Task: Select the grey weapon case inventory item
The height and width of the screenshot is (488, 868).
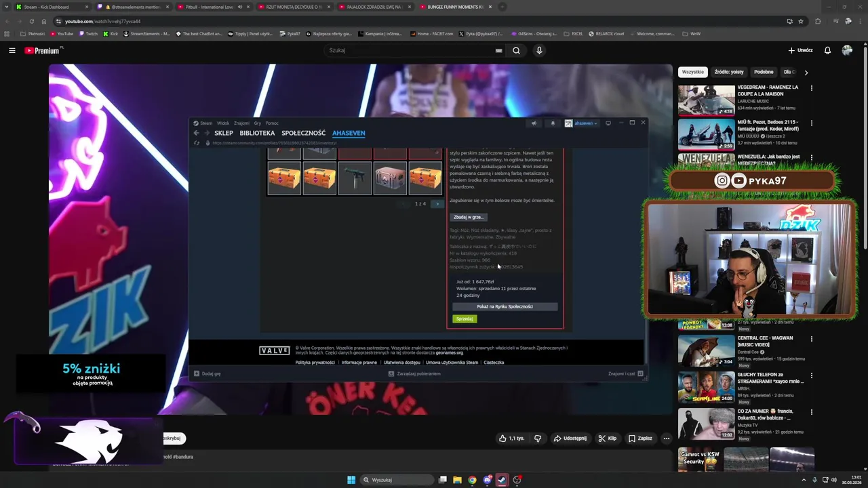Action: pos(390,178)
